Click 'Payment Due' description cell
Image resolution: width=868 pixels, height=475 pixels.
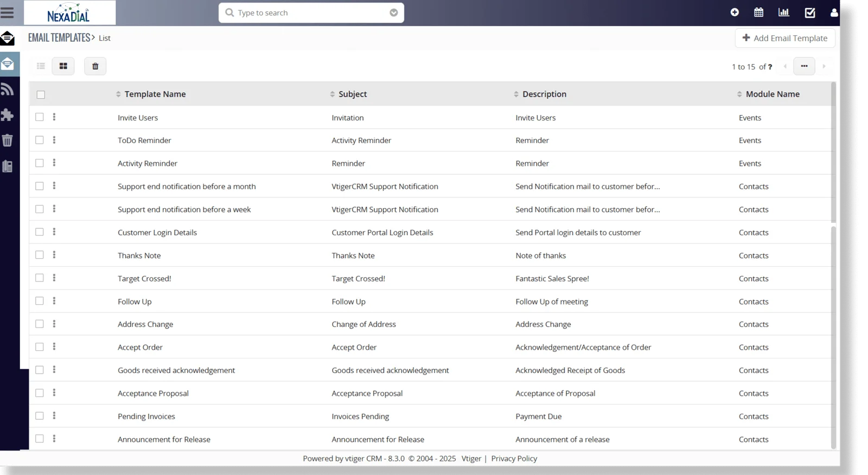pyautogui.click(x=539, y=416)
